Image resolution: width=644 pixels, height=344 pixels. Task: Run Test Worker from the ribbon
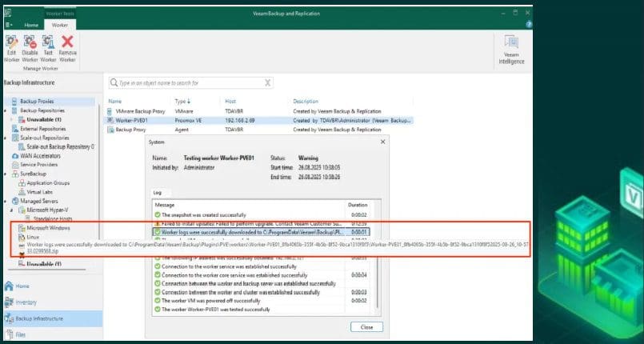coord(48,48)
